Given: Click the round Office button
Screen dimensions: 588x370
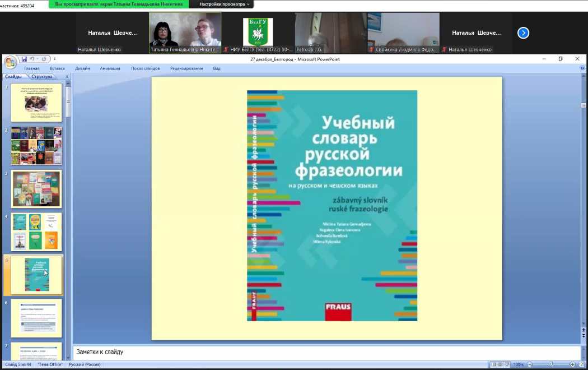Looking at the screenshot, I should 10,62.
